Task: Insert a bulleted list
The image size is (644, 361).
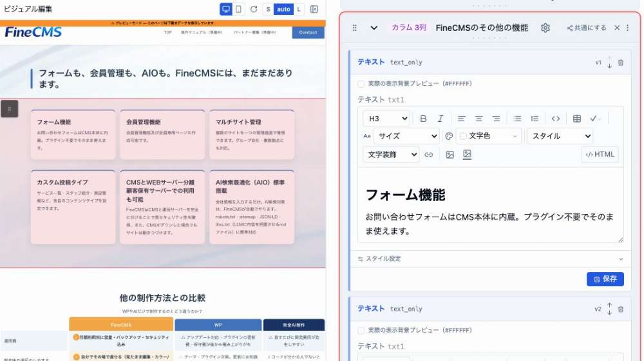Action: [517, 119]
